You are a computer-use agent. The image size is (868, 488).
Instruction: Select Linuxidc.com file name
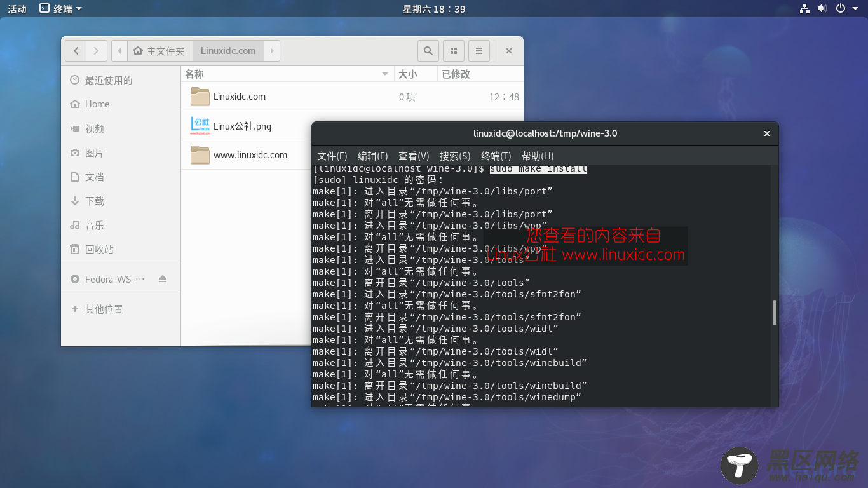click(240, 97)
